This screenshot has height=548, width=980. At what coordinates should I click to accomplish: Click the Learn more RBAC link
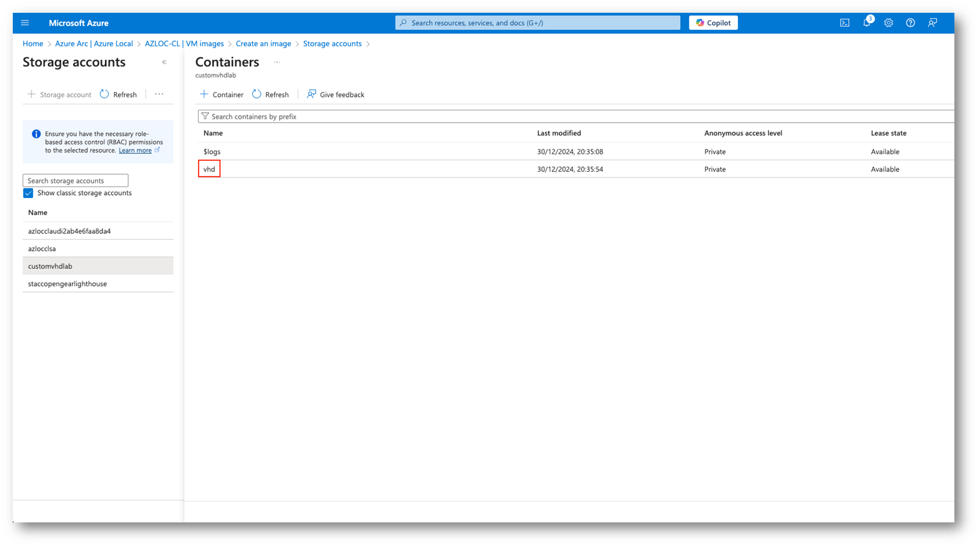135,151
